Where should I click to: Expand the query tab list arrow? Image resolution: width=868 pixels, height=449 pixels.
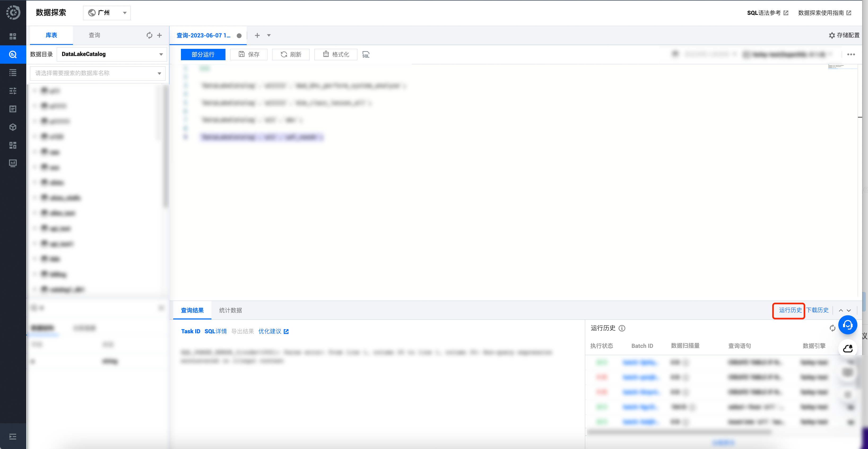point(269,35)
